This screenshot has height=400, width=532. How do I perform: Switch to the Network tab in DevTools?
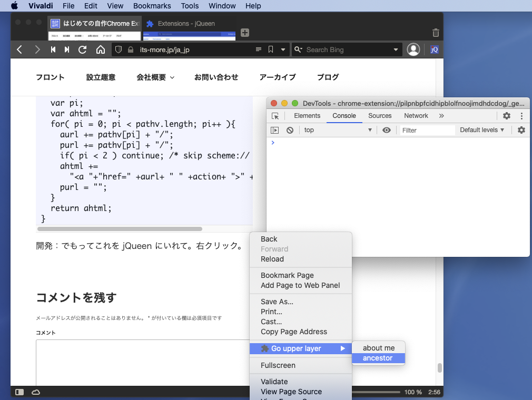tap(416, 116)
